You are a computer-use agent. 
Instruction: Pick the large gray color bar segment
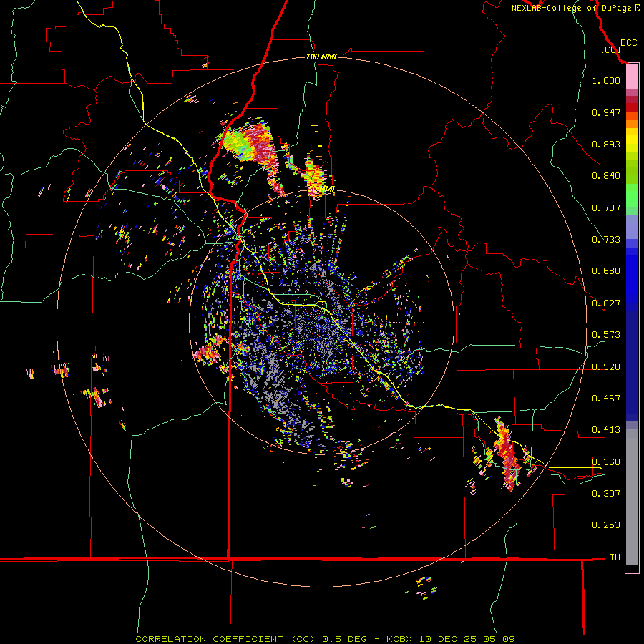click(x=632, y=497)
